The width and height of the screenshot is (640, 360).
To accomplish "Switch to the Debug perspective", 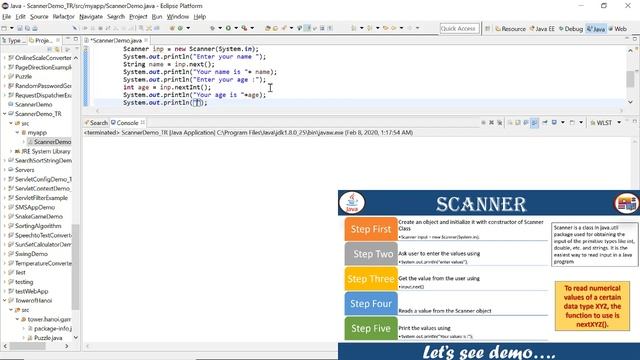I will click(x=571, y=29).
